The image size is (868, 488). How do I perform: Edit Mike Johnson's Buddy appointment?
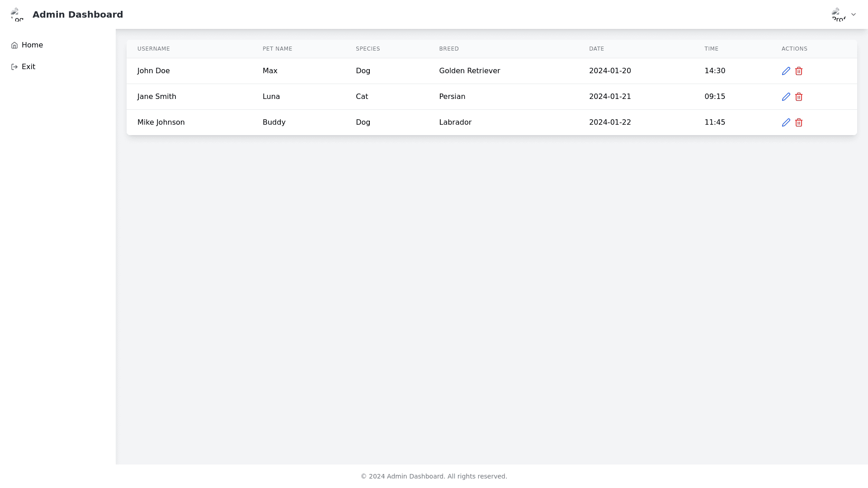(786, 122)
